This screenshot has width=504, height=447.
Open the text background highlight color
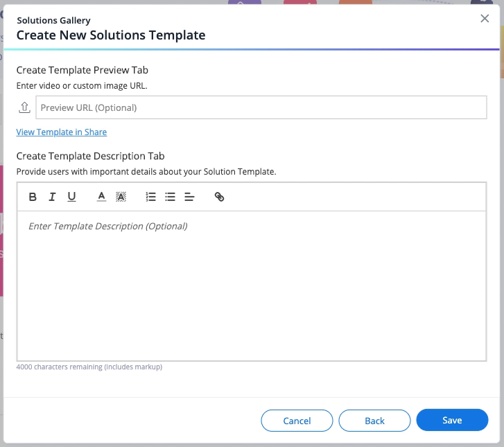click(121, 197)
